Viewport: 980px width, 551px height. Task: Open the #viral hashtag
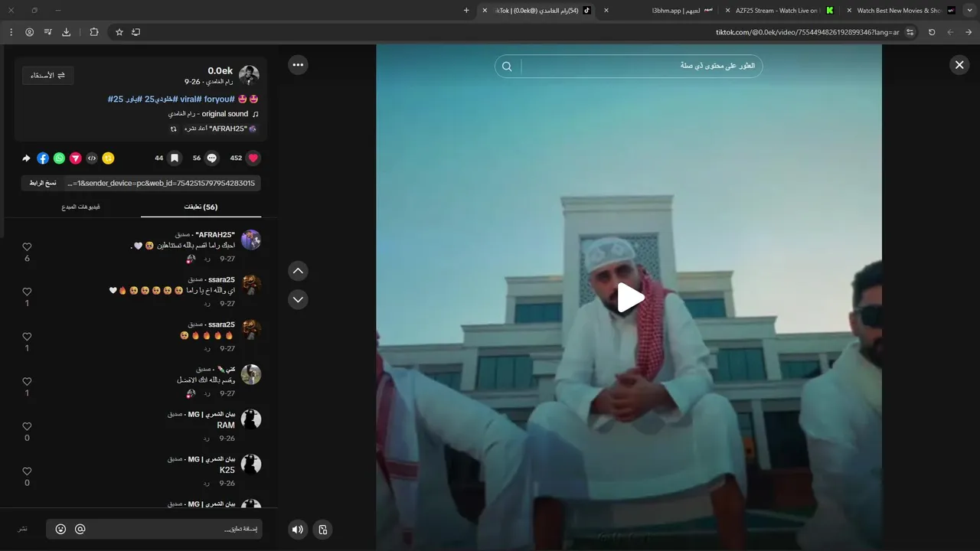coord(190,99)
